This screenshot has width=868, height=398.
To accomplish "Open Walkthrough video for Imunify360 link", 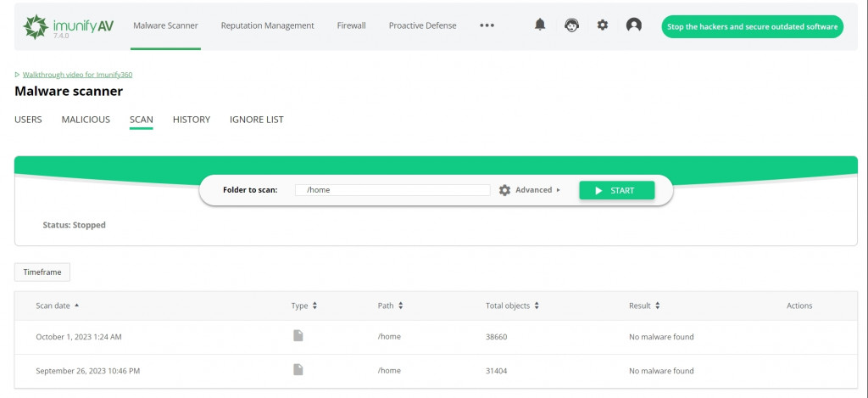I will pos(77,75).
